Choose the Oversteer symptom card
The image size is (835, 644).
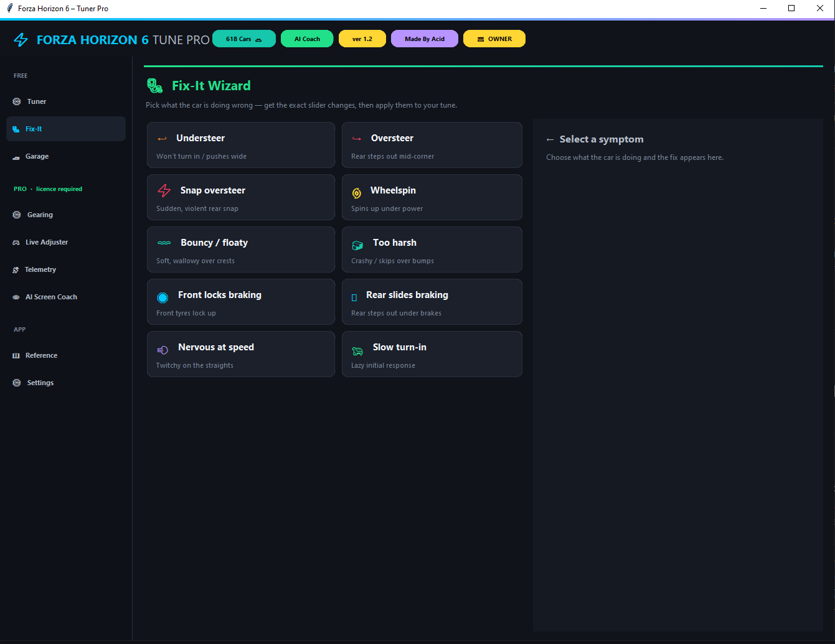(x=432, y=145)
